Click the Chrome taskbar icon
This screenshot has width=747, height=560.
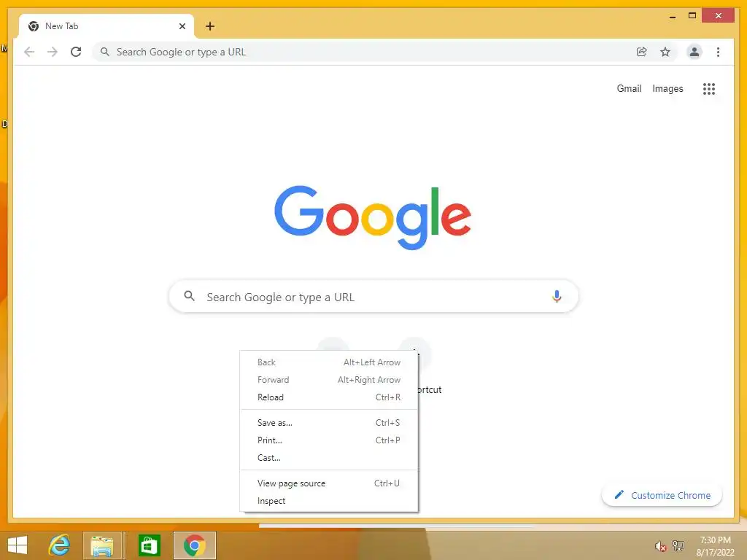pyautogui.click(x=194, y=545)
